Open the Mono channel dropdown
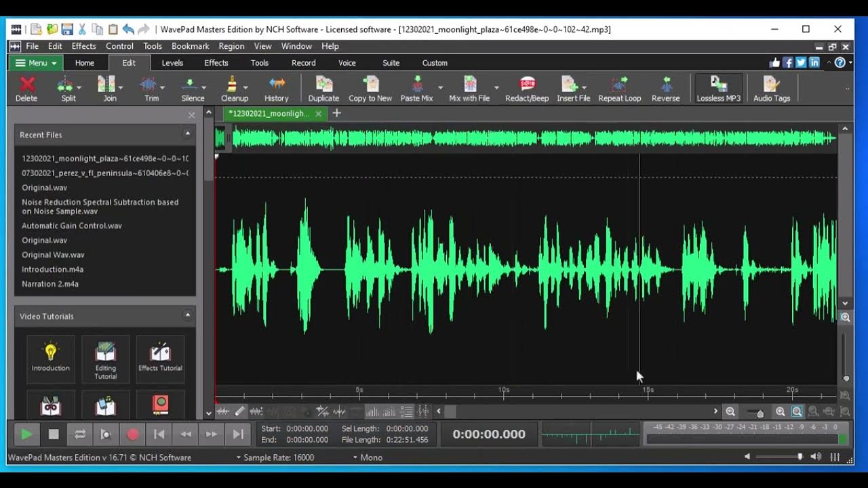 [367, 457]
